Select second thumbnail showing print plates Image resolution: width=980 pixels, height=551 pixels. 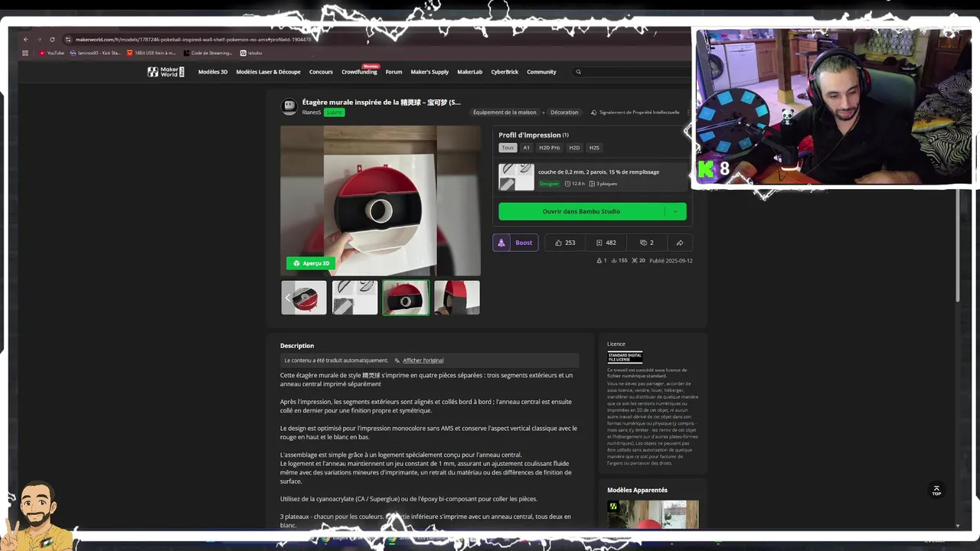[x=355, y=298]
